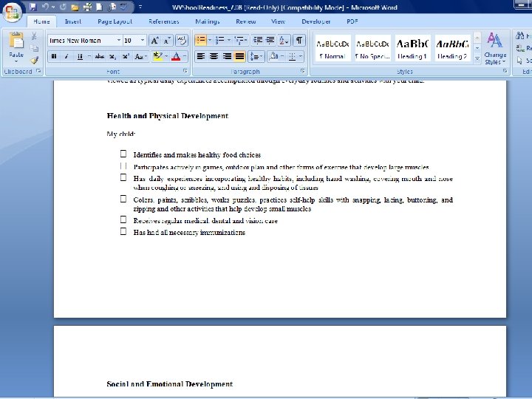Check 'Identifies and makes healthy food choices' box
Viewport: 532px width, 399px height.
123,154
